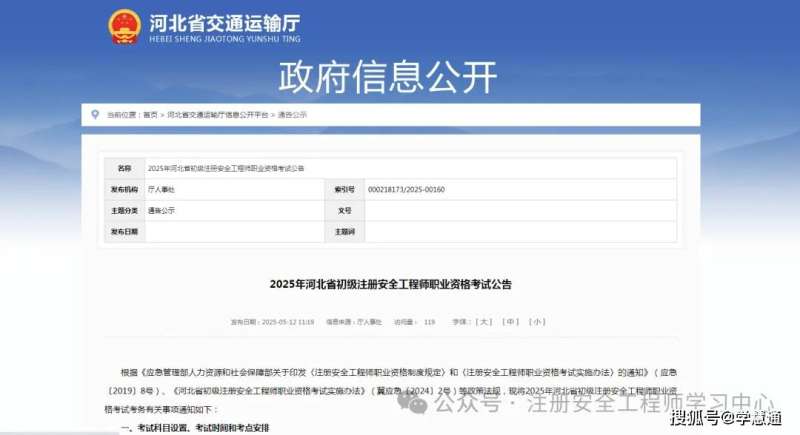Open the 首页 breadcrumb link
800x435 pixels.
(150, 115)
